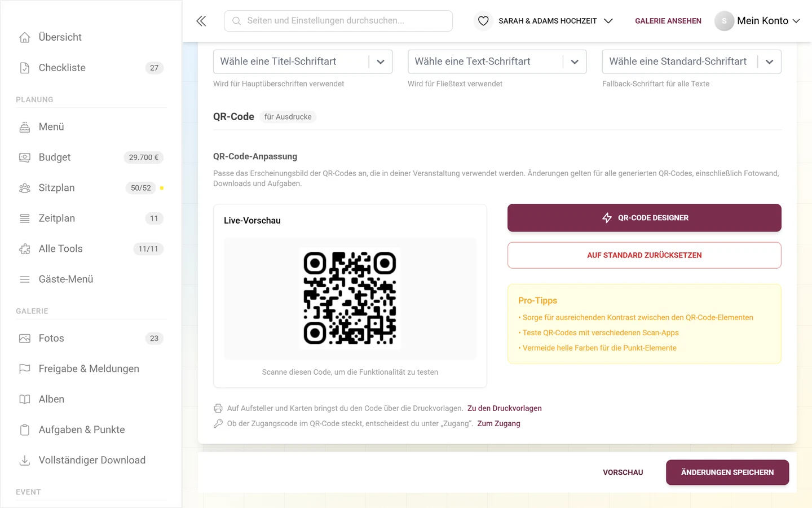Click the Zeitplan 11 badge
This screenshot has height=508, width=812.
tap(155, 218)
